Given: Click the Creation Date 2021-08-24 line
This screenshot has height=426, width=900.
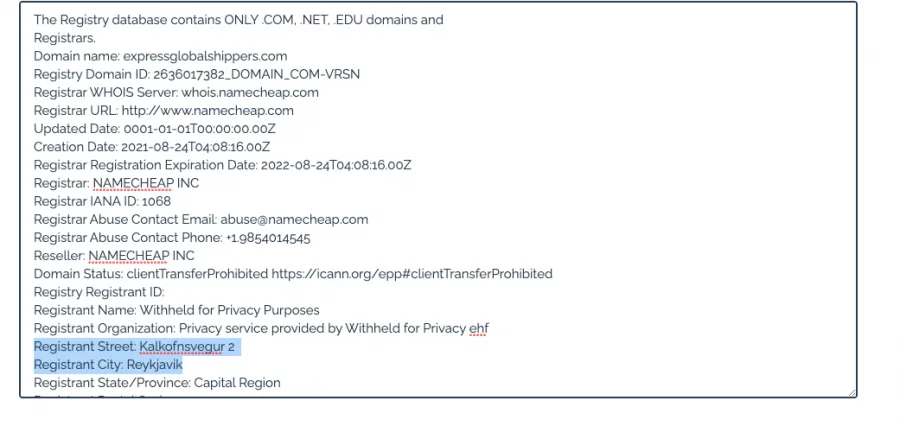Looking at the screenshot, I should coord(152,146).
